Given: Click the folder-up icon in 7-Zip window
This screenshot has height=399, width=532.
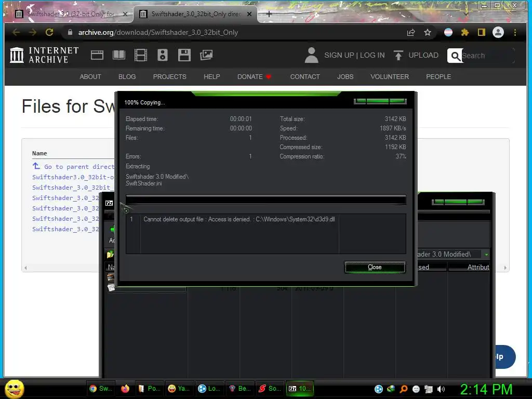Looking at the screenshot, I should (x=110, y=254).
